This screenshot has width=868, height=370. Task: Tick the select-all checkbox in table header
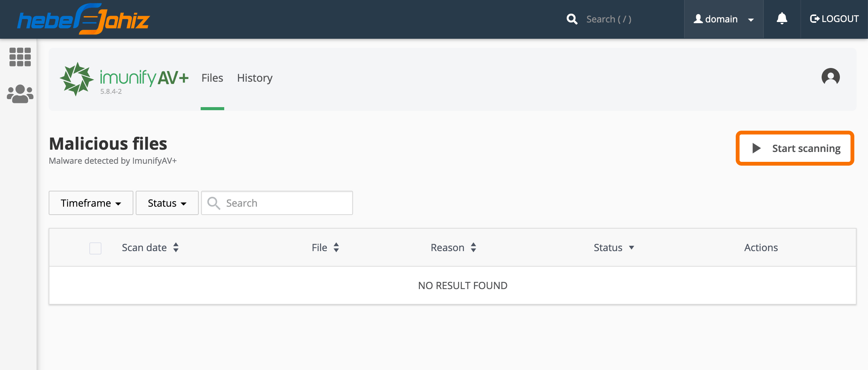coord(95,248)
